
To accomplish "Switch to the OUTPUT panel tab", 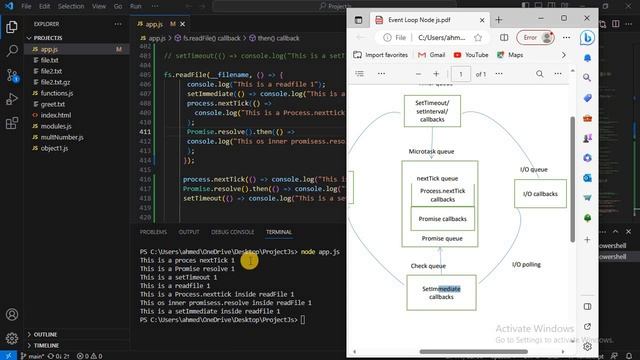I will coord(189,232).
